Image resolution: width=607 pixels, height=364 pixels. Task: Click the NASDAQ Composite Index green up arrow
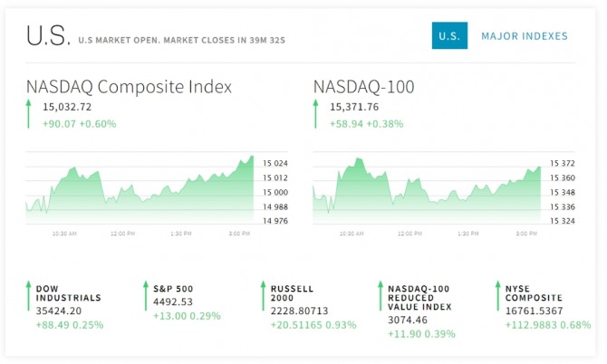28,114
